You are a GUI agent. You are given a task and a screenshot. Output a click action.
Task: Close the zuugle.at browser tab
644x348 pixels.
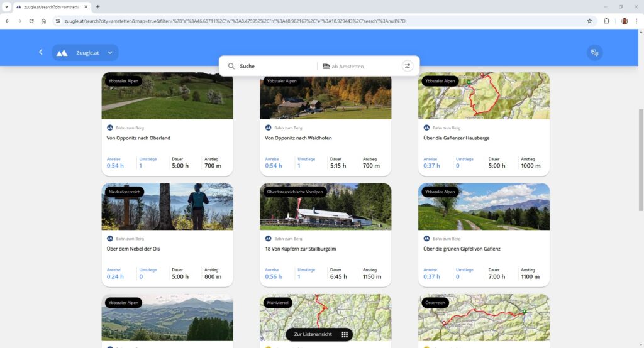click(x=86, y=6)
